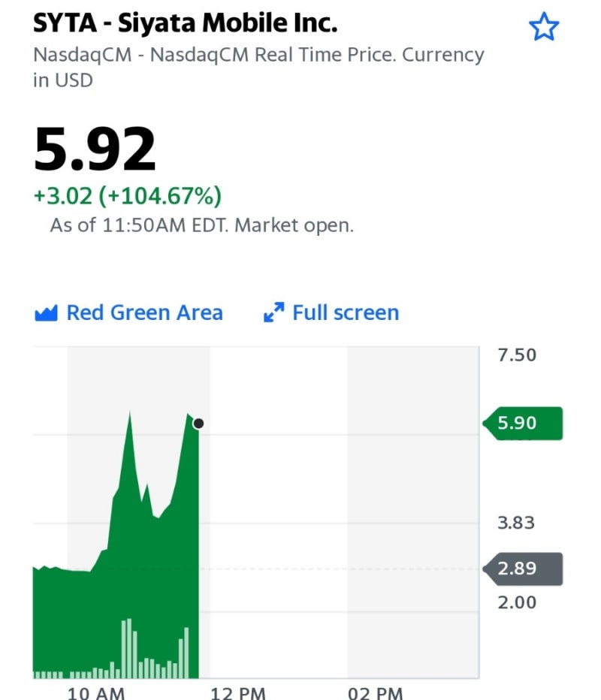
Task: Click the 7.50 price axis label
Action: [x=517, y=355]
